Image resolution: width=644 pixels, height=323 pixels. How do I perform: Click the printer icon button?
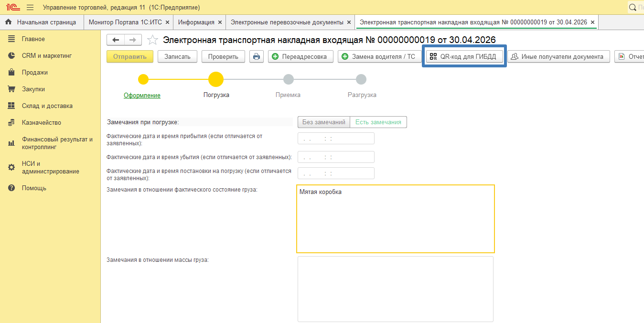(257, 56)
